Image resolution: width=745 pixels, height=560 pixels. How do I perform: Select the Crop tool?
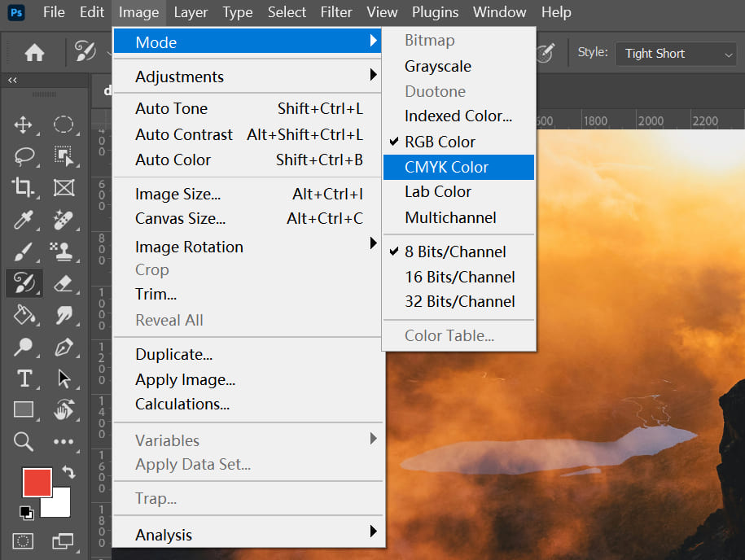tap(24, 187)
